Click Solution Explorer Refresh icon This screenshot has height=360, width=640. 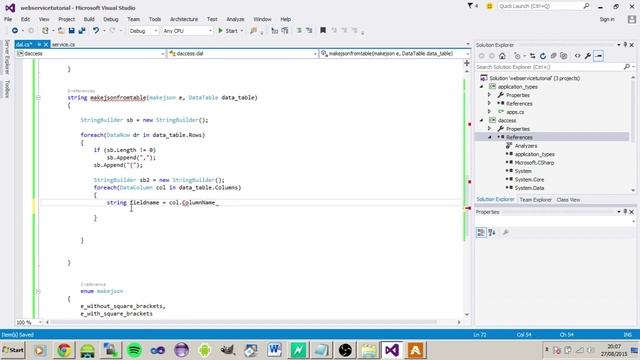[543, 56]
